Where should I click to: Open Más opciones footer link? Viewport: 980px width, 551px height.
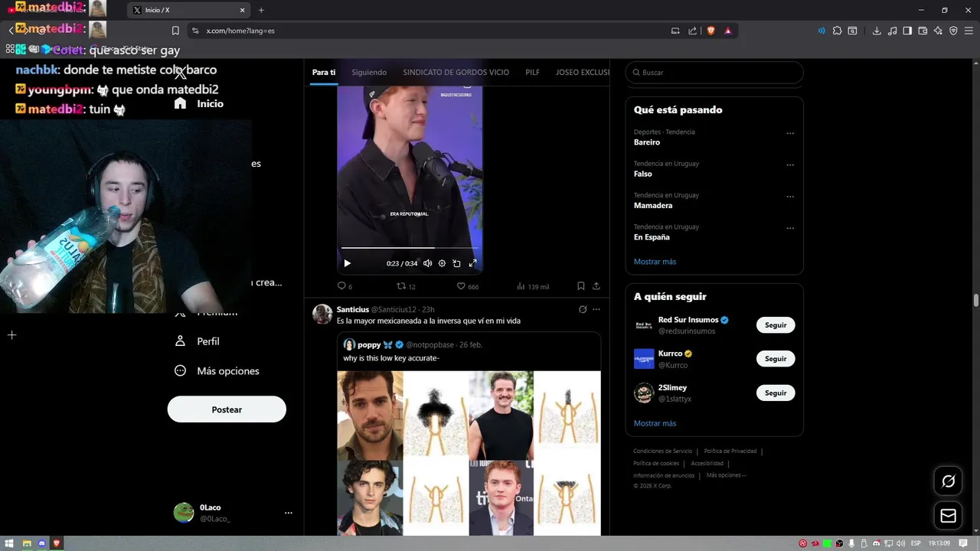point(726,475)
